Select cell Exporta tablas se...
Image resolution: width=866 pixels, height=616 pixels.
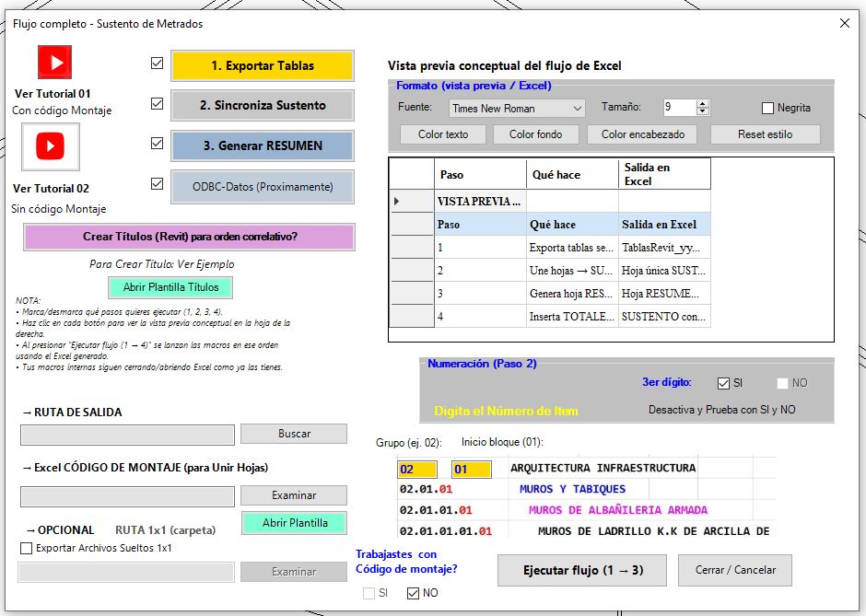(x=572, y=248)
